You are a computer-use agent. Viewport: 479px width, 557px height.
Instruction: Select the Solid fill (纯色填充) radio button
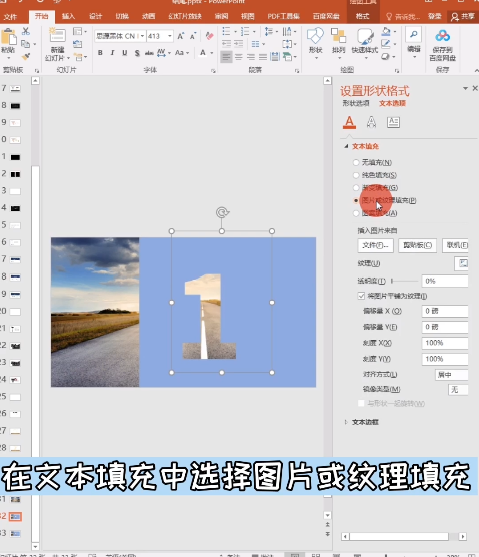356,175
